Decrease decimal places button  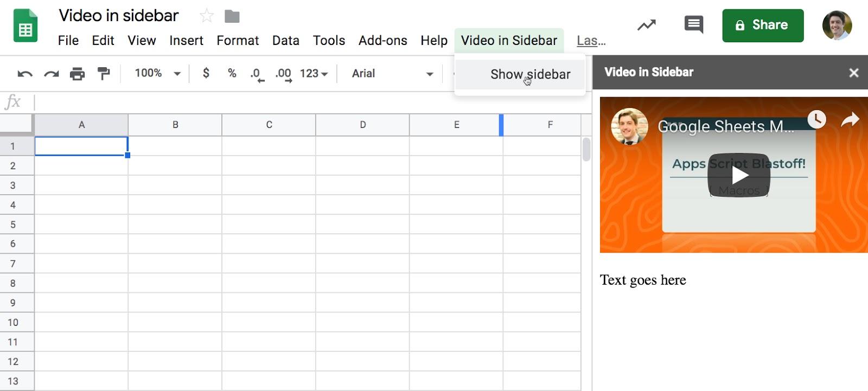pos(257,74)
